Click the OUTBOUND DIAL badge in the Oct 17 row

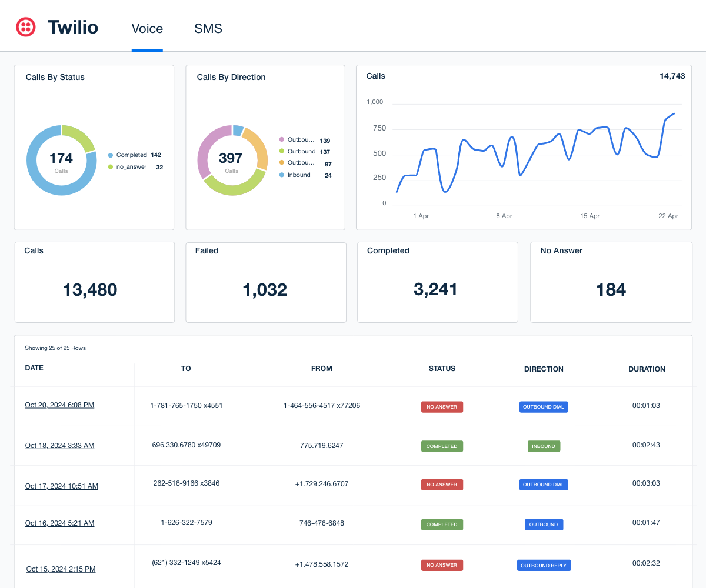click(x=544, y=485)
